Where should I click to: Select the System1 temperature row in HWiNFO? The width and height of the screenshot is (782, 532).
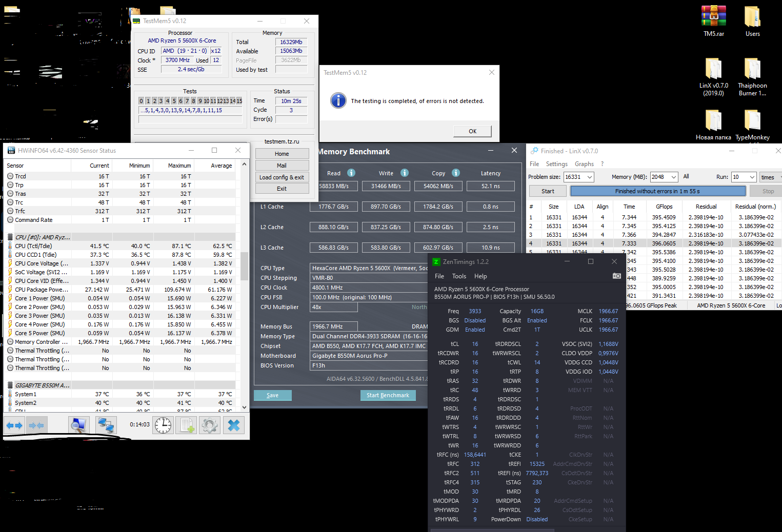[x=121, y=394]
